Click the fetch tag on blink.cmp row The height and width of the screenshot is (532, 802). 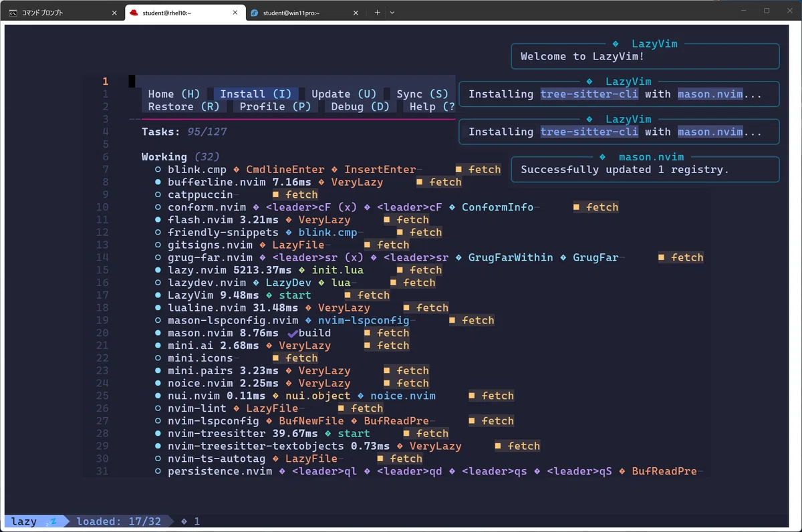pos(479,170)
